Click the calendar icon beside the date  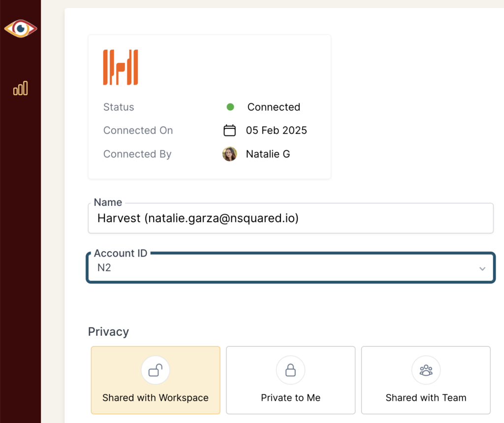[229, 130]
